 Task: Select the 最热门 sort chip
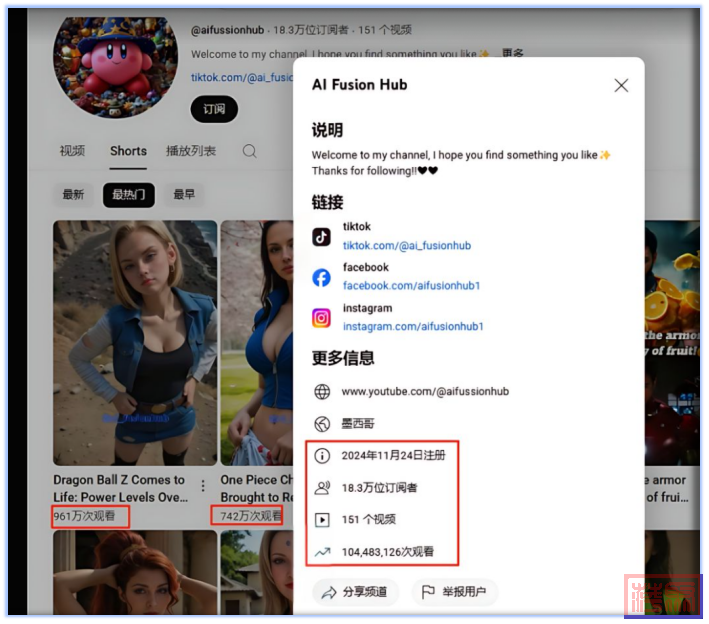click(129, 195)
